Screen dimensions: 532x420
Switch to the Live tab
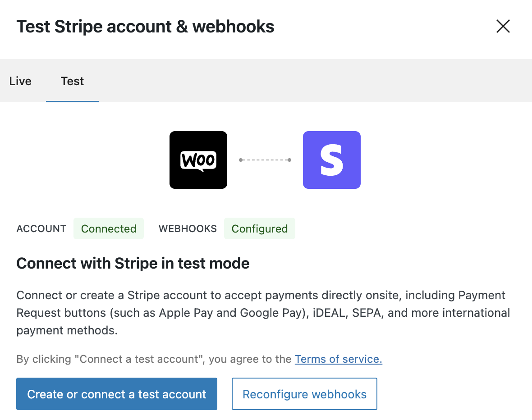pos(20,81)
